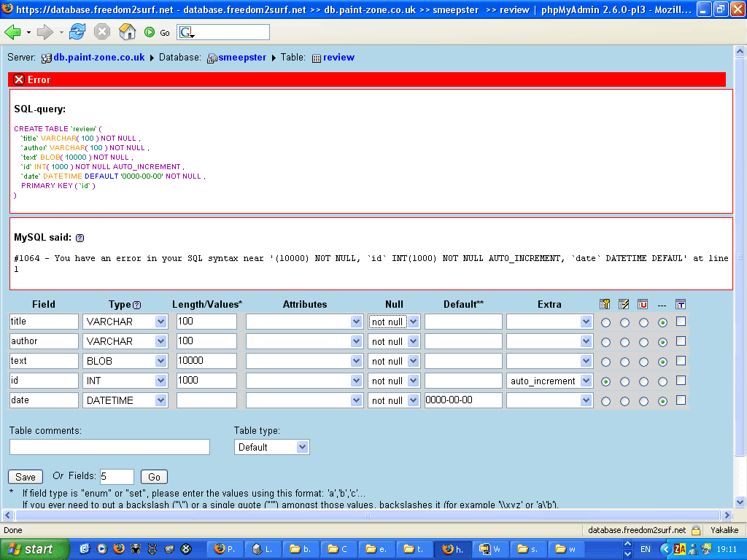Click the green Go arrow icon
The image size is (747, 560).
pos(150,32)
